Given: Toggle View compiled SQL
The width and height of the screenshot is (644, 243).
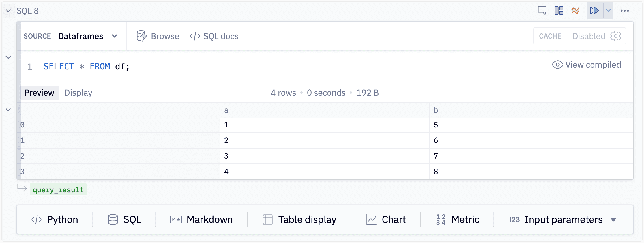Looking at the screenshot, I should [x=586, y=65].
